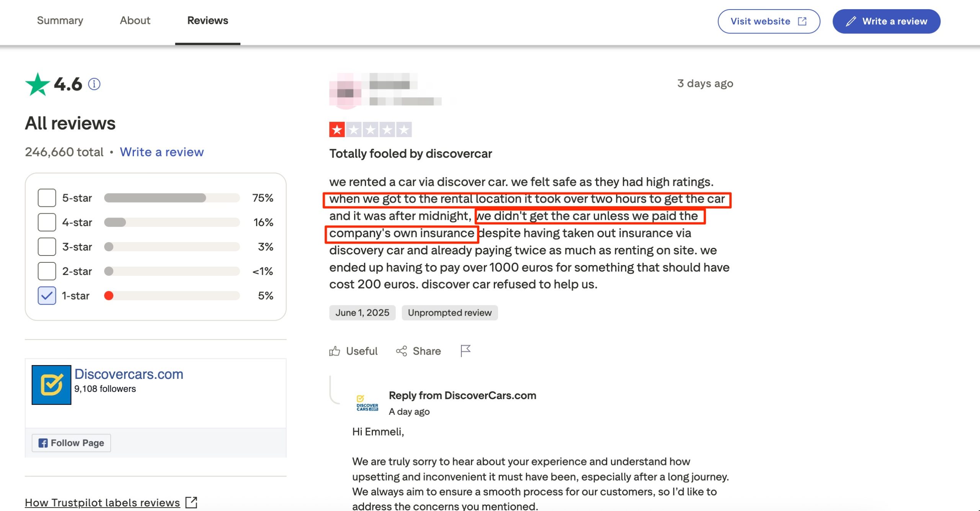
Task: Click the Share icon under review
Action: [401, 351]
